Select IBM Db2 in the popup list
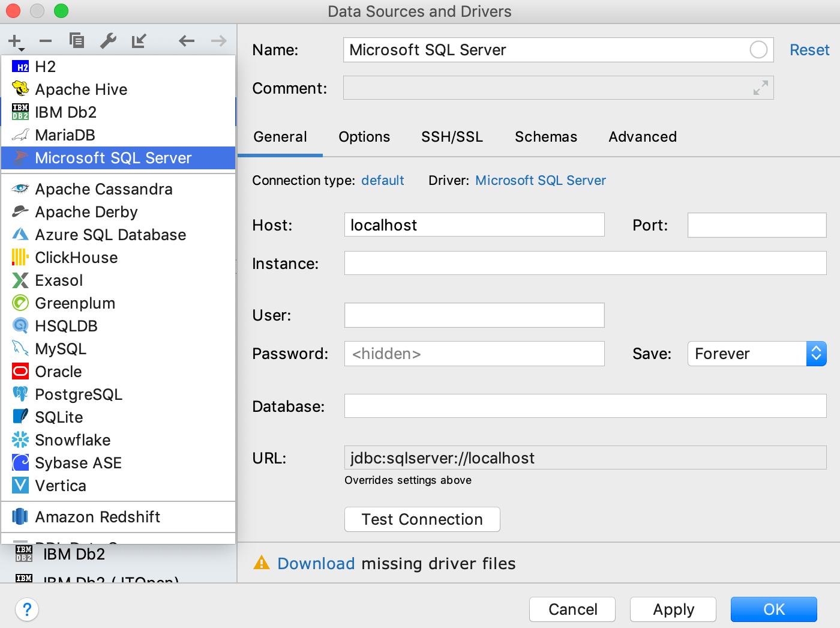The image size is (840, 628). point(118,112)
